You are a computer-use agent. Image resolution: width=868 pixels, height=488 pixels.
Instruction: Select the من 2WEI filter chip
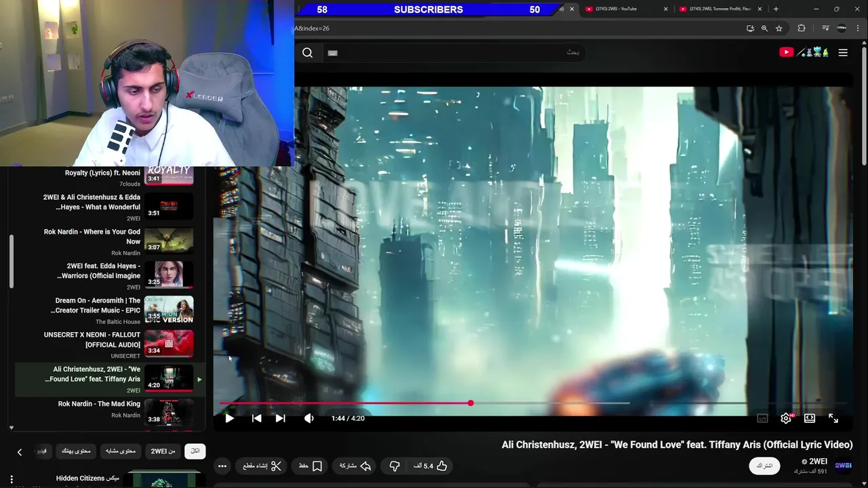[x=163, y=451]
